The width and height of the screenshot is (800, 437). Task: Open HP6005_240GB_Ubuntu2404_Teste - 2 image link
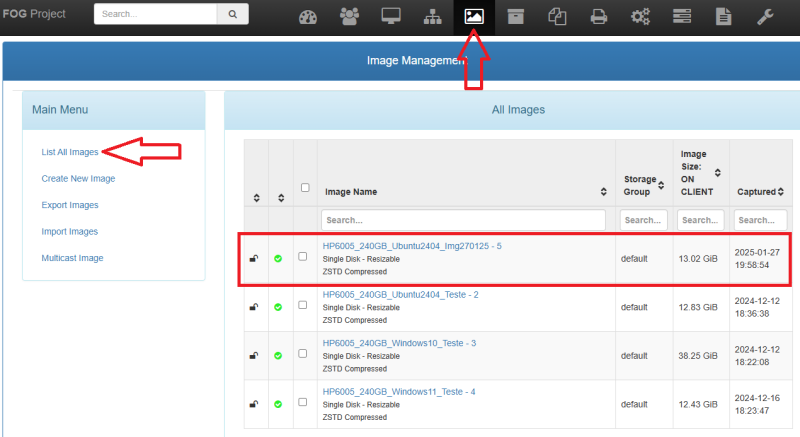(x=401, y=295)
